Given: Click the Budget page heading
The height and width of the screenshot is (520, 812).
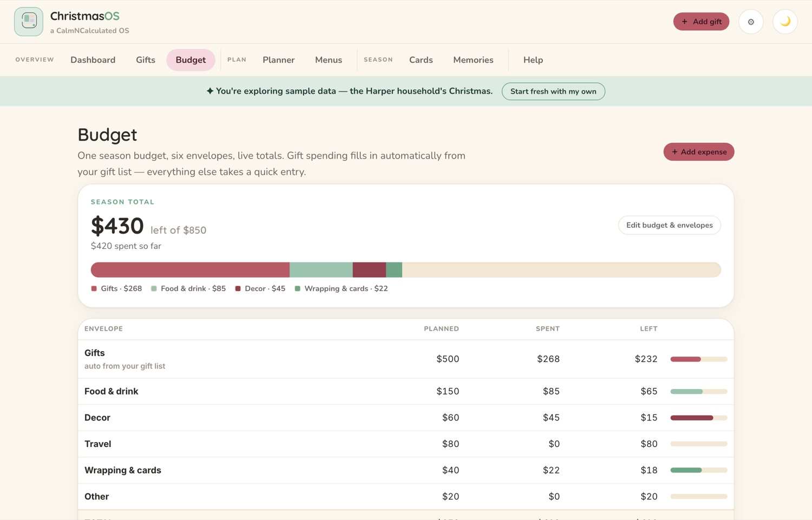Looking at the screenshot, I should pos(107,135).
